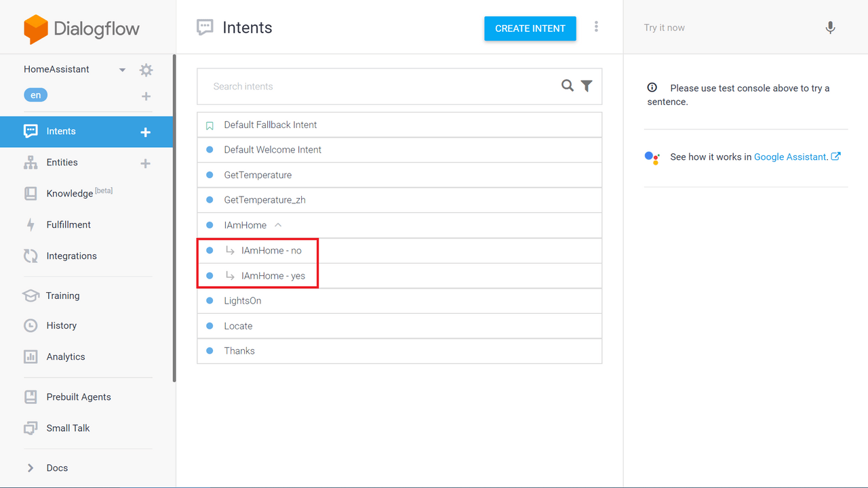The width and height of the screenshot is (868, 488).
Task: Open the Thanks intent
Action: 399,350
